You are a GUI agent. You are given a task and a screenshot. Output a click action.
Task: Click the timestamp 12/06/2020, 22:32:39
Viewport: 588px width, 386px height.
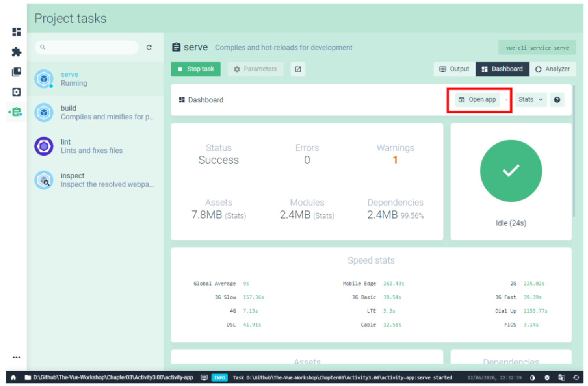click(494, 377)
